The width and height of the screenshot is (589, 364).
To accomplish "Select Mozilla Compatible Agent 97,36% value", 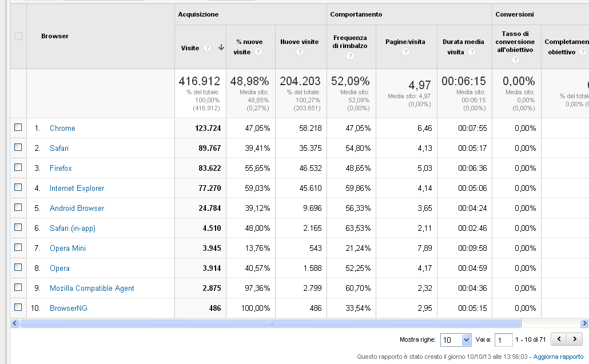I will [x=257, y=288].
